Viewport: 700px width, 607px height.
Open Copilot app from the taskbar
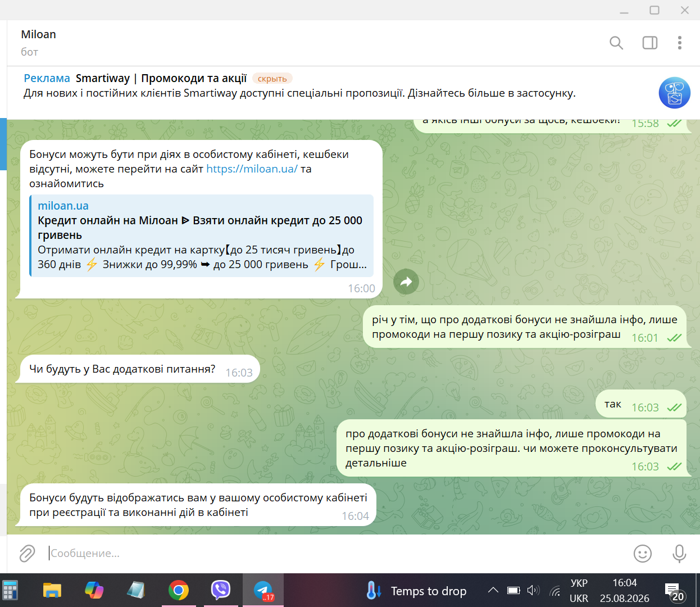[94, 590]
